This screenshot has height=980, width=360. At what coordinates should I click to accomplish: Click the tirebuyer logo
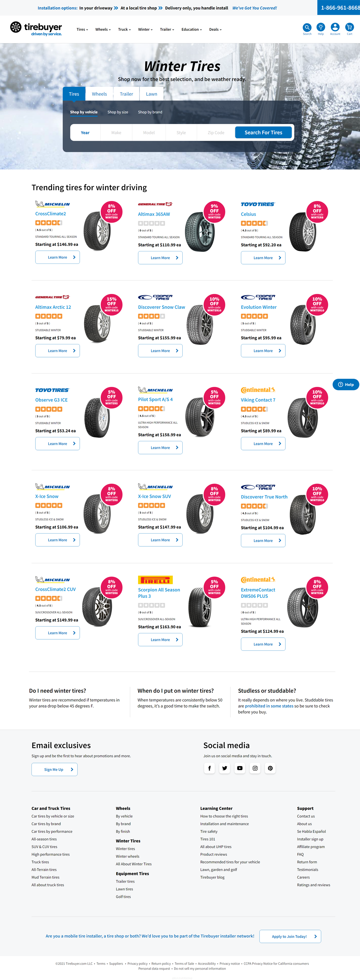(36, 28)
